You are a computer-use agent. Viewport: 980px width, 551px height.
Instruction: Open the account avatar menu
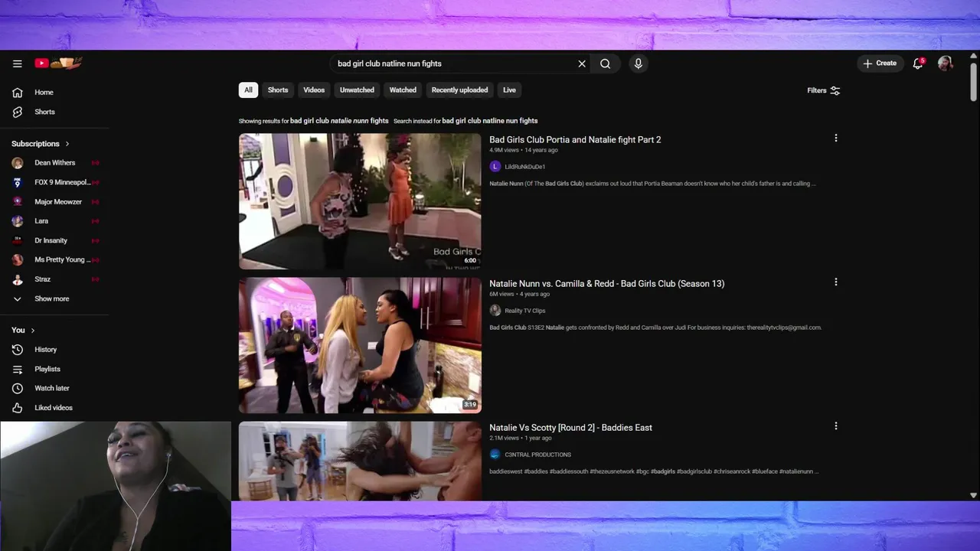(946, 64)
